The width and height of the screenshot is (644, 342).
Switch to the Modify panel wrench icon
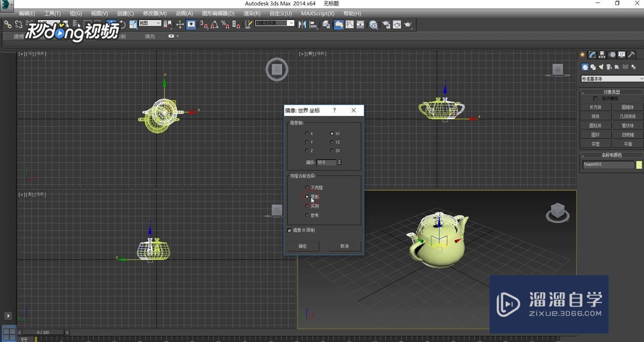[x=591, y=54]
